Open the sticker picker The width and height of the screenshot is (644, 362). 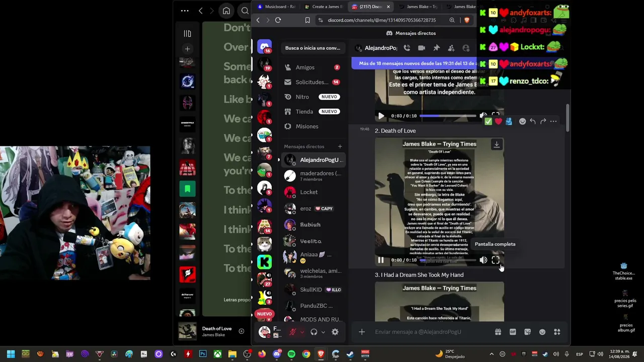[527, 332]
